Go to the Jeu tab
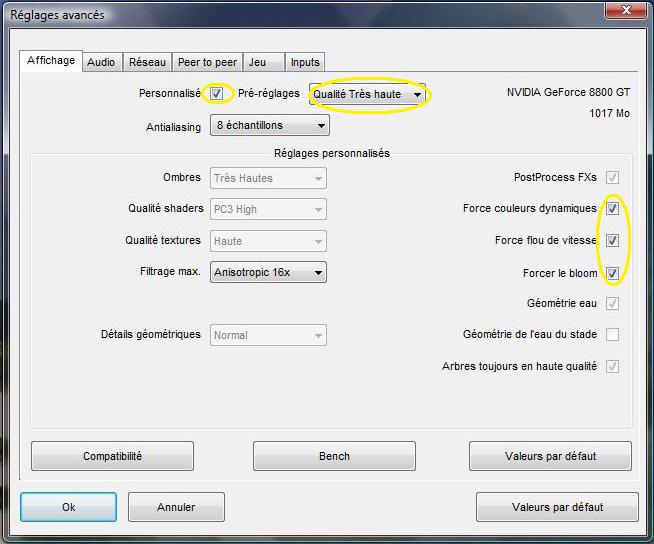This screenshot has height=544, width=654. pyautogui.click(x=264, y=62)
